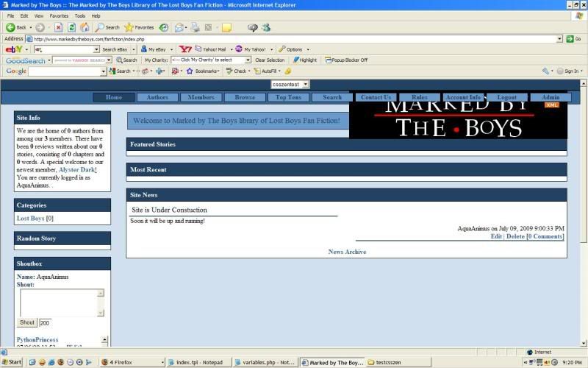Viewport: 588px width, 368px height.
Task: Click the Logout navigation tab
Action: click(507, 97)
